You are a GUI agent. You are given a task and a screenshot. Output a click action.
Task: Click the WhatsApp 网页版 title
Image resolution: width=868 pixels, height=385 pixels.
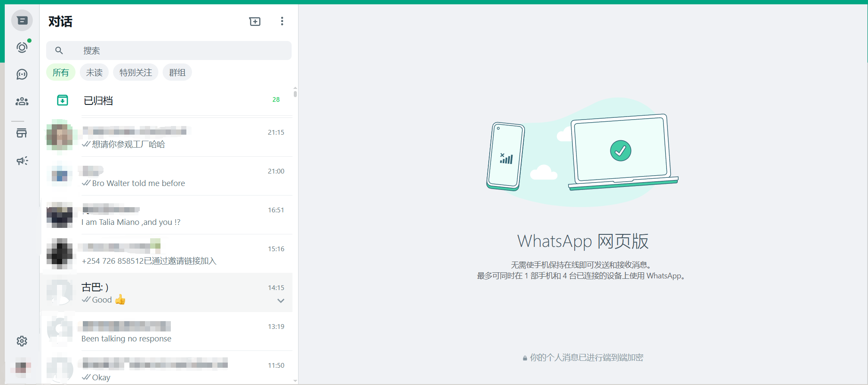pyautogui.click(x=583, y=241)
